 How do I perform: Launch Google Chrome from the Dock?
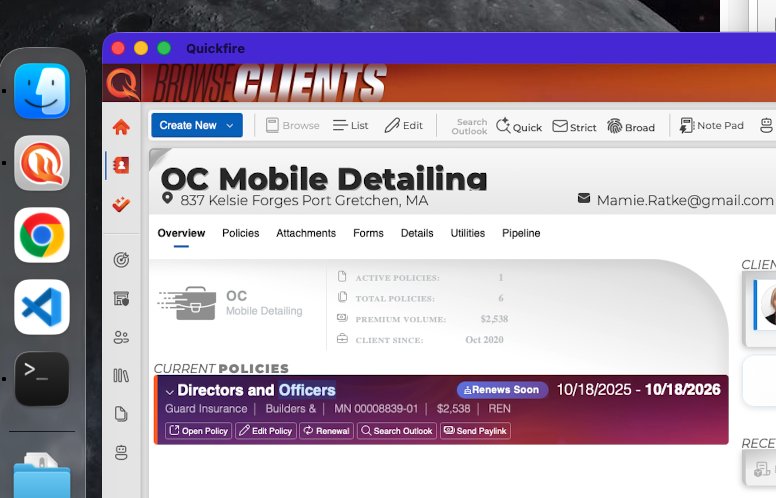click(42, 235)
